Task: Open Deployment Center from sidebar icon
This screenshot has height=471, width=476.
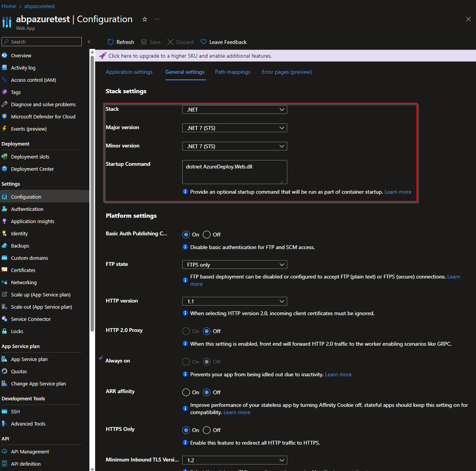Action: coord(5,169)
